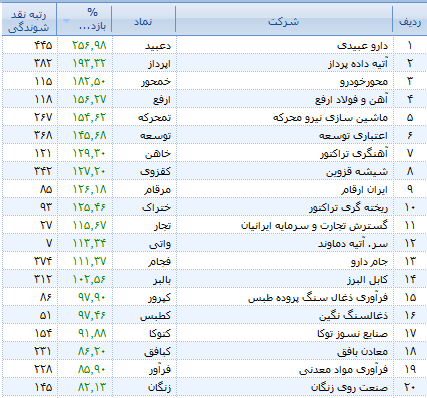Sort by the شرکت column header
Viewport: 427px width, 398px height.
[284, 20]
